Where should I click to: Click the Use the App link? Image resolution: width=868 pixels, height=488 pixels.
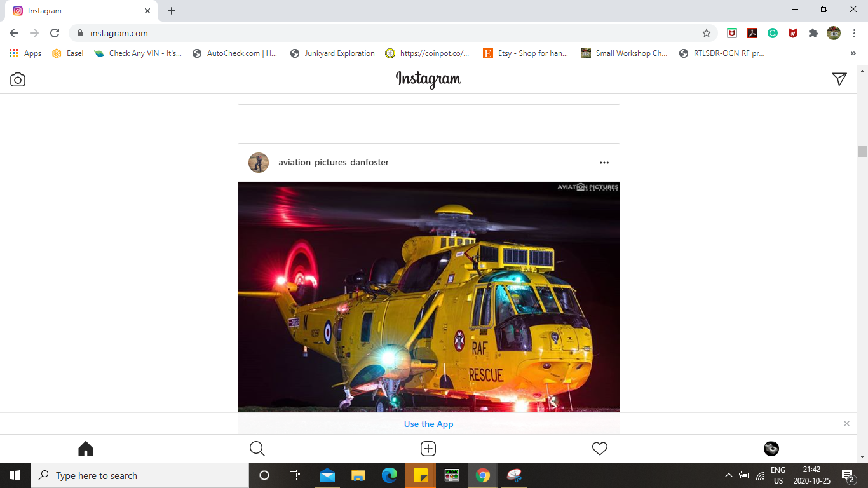pos(429,424)
